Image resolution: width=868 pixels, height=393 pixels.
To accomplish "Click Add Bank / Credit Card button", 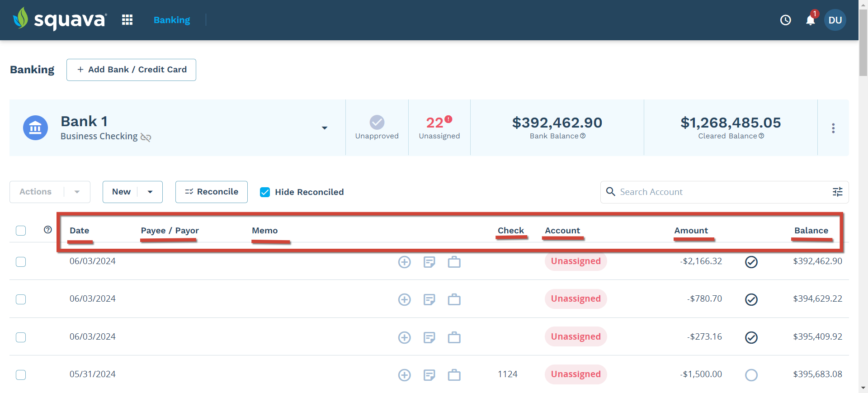I will [131, 70].
